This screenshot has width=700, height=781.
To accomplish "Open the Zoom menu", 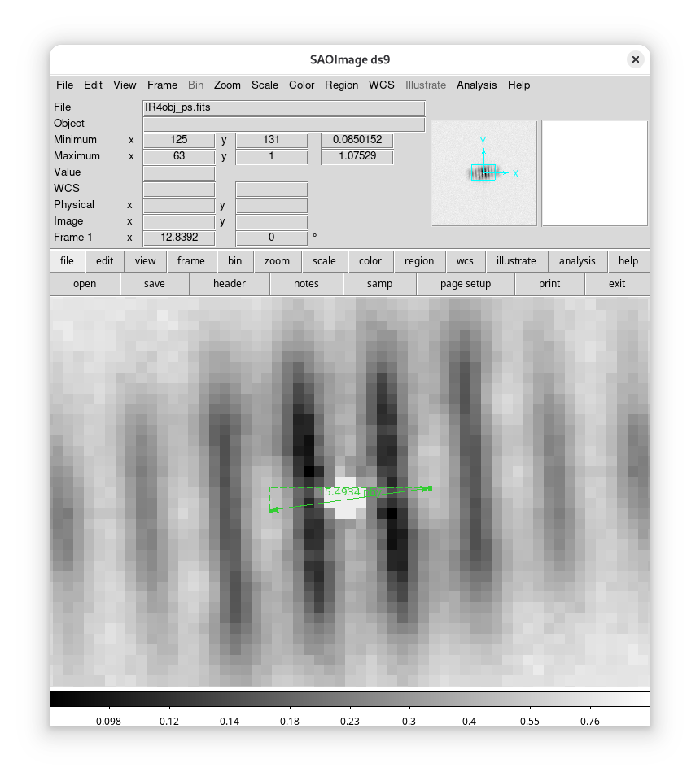I will pyautogui.click(x=227, y=85).
